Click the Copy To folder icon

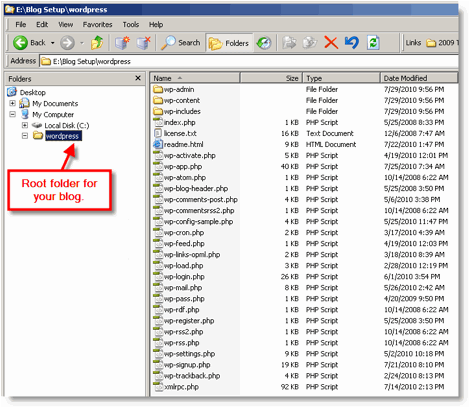[x=310, y=43]
